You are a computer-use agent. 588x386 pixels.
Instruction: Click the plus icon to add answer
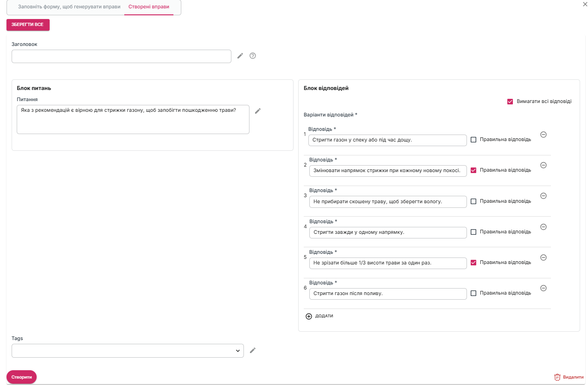(x=309, y=316)
